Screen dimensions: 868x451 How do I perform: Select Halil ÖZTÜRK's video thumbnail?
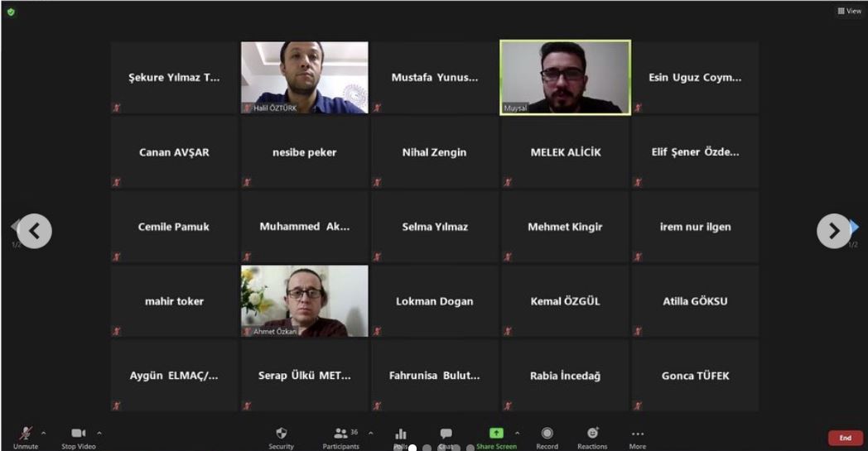pyautogui.click(x=305, y=78)
